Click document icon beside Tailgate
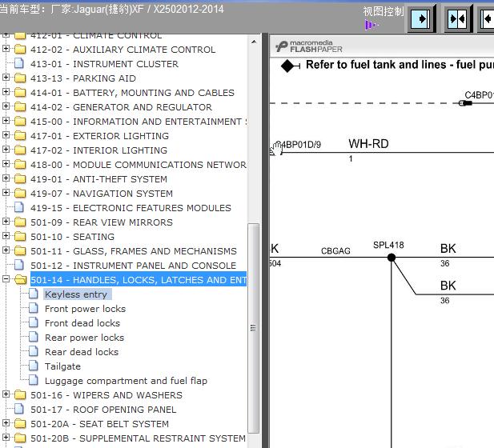This screenshot has height=448, width=494. point(34,366)
